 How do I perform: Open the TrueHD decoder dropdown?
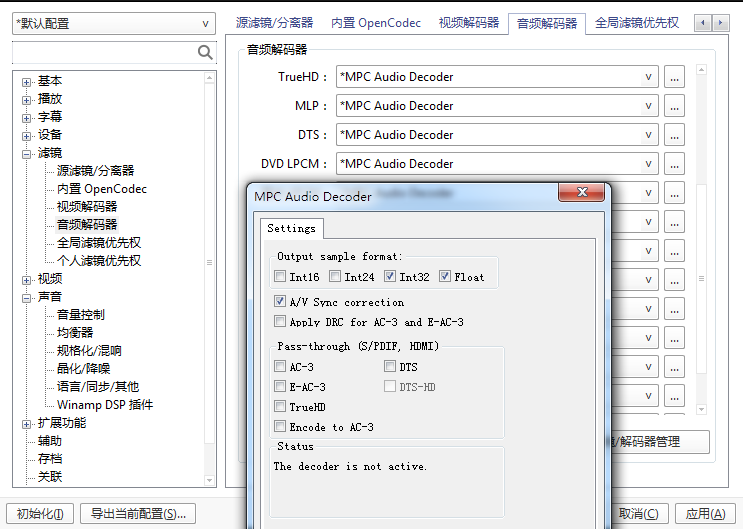497,77
